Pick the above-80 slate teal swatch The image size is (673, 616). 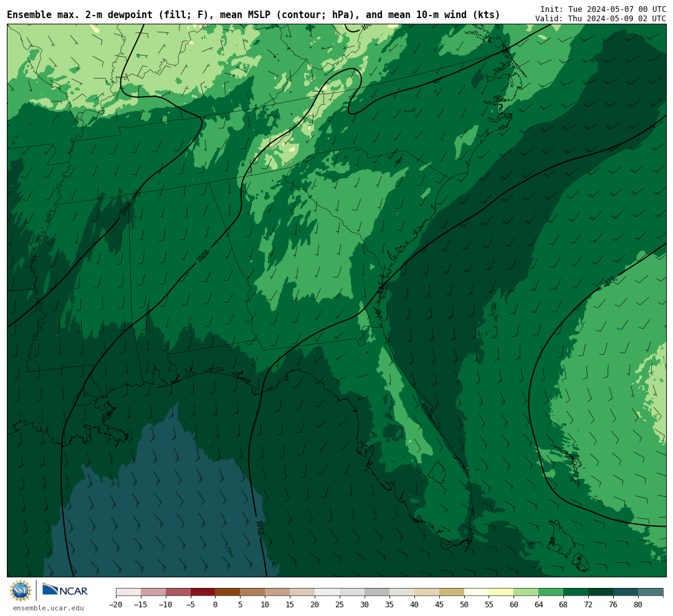tap(651, 592)
